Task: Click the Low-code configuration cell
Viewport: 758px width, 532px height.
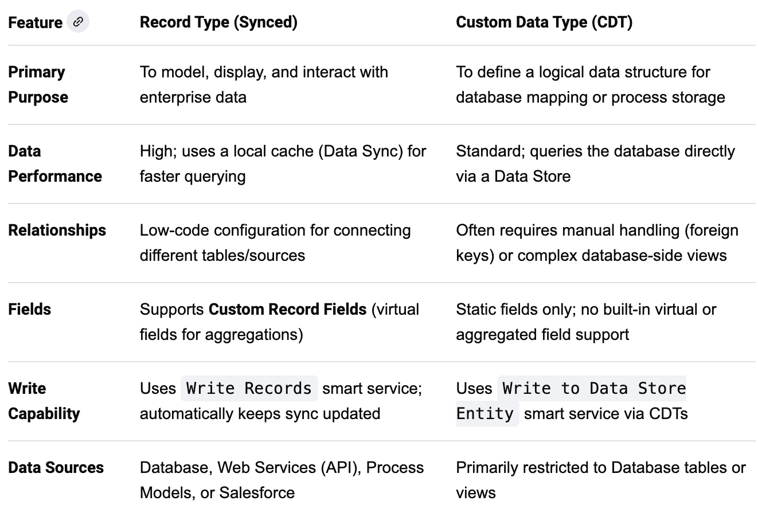Action: (x=275, y=243)
